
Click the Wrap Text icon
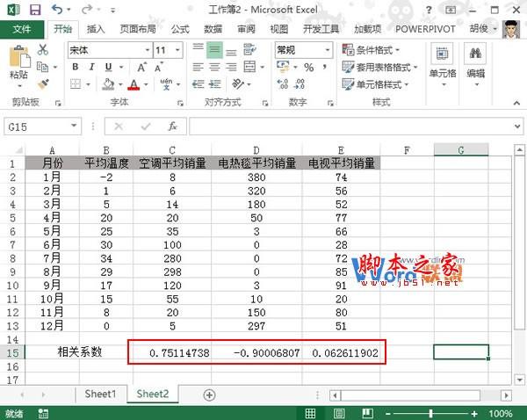249,50
